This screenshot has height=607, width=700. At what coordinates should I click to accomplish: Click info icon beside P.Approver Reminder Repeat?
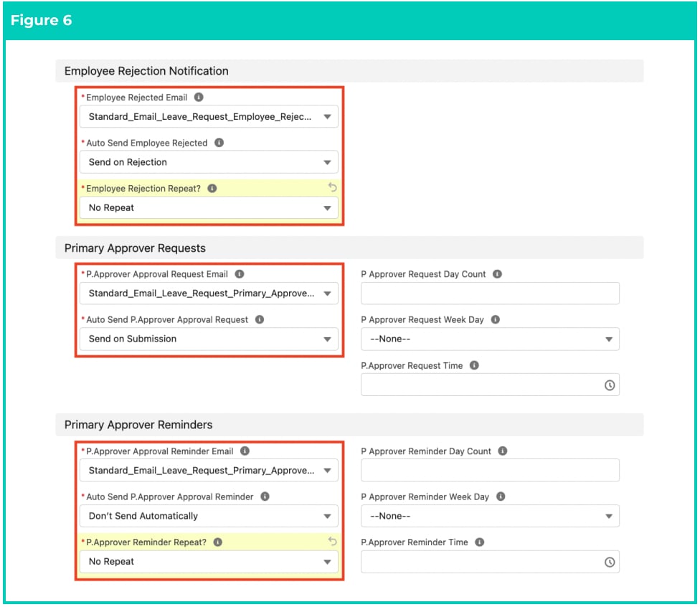click(218, 542)
